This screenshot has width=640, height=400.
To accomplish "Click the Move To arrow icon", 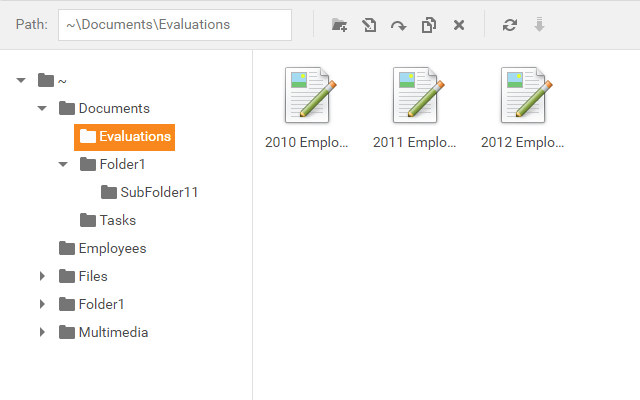I will click(x=398, y=25).
